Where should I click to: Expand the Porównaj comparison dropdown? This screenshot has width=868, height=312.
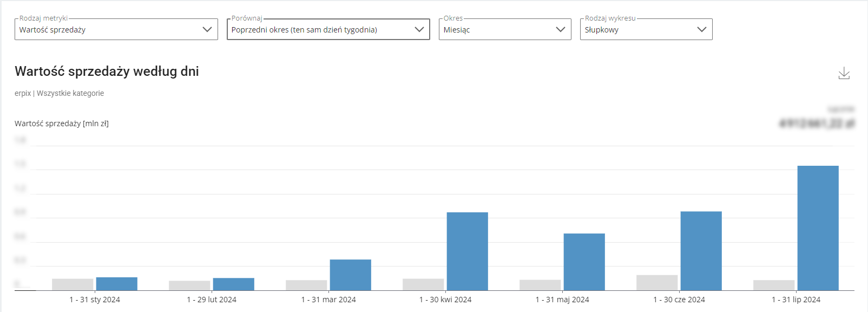328,29
